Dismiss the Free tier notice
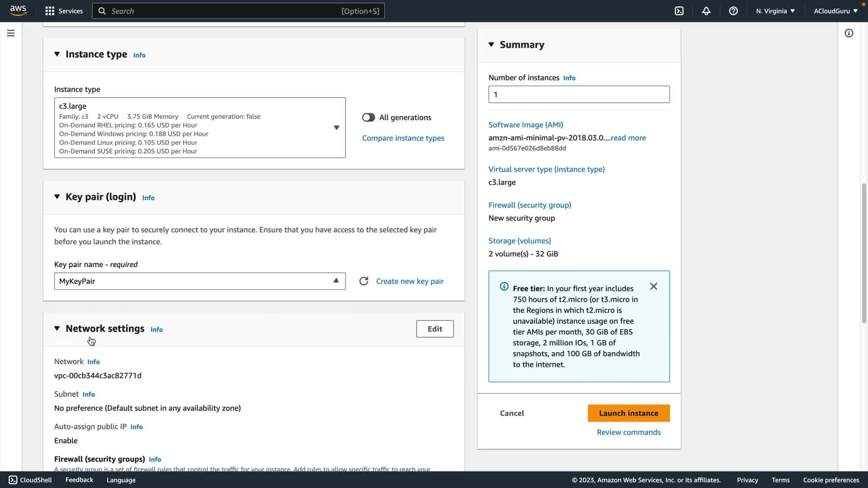 [653, 286]
